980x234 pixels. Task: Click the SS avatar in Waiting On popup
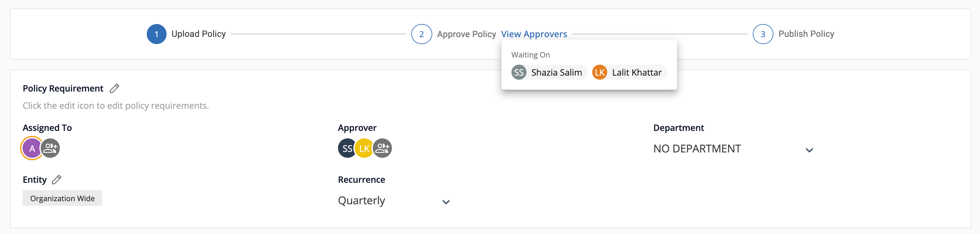pos(519,72)
